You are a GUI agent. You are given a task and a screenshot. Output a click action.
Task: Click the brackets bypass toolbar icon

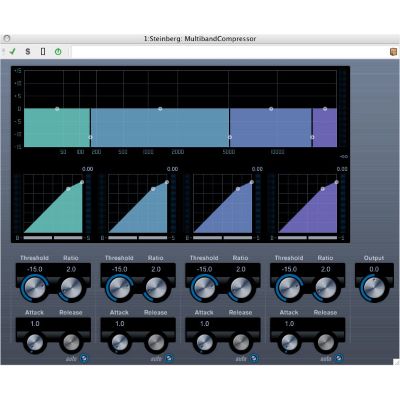pyautogui.click(x=43, y=52)
